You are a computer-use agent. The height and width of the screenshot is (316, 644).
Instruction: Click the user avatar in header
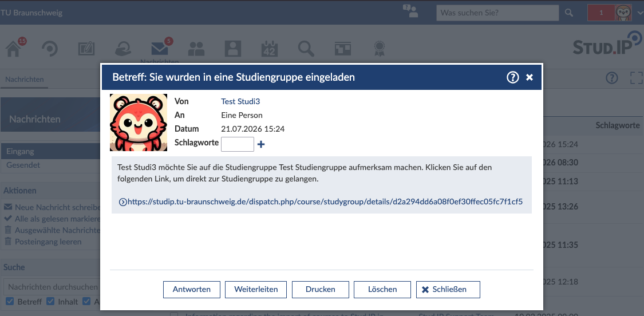point(623,13)
